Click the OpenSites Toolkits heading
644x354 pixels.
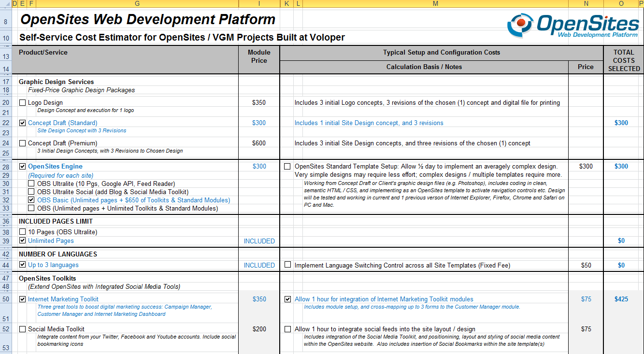[47, 279]
